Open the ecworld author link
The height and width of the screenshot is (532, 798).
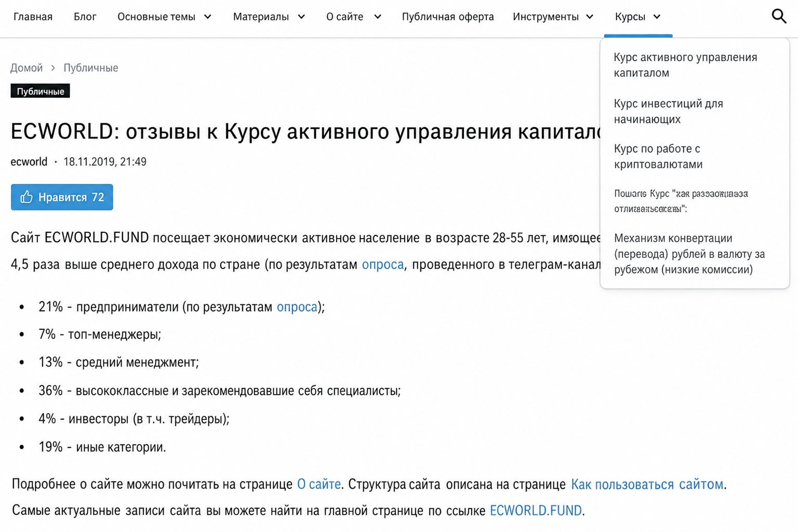(29, 162)
